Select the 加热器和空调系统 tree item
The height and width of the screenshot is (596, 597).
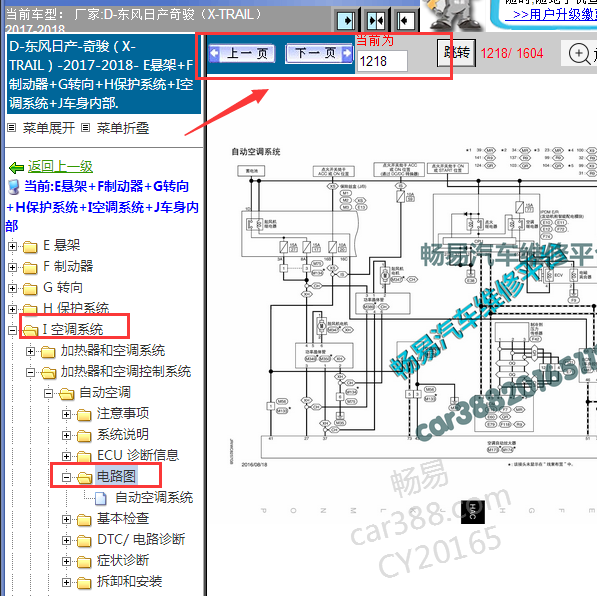[x=113, y=350]
